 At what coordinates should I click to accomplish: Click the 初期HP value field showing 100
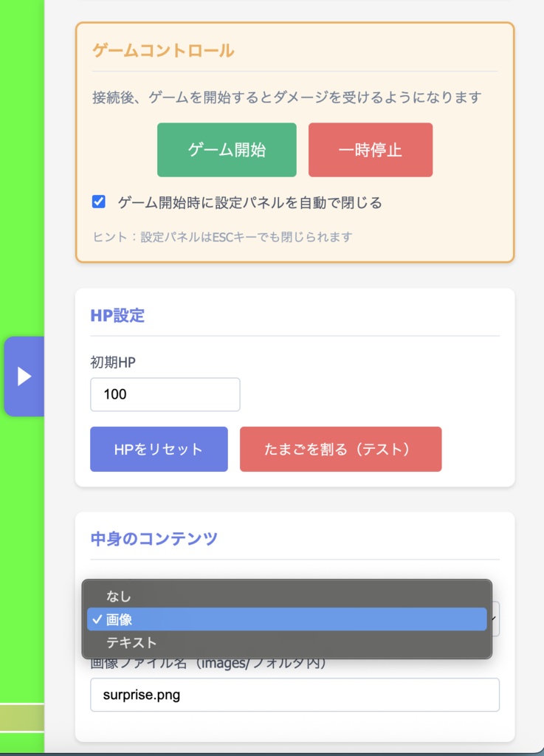coord(165,394)
